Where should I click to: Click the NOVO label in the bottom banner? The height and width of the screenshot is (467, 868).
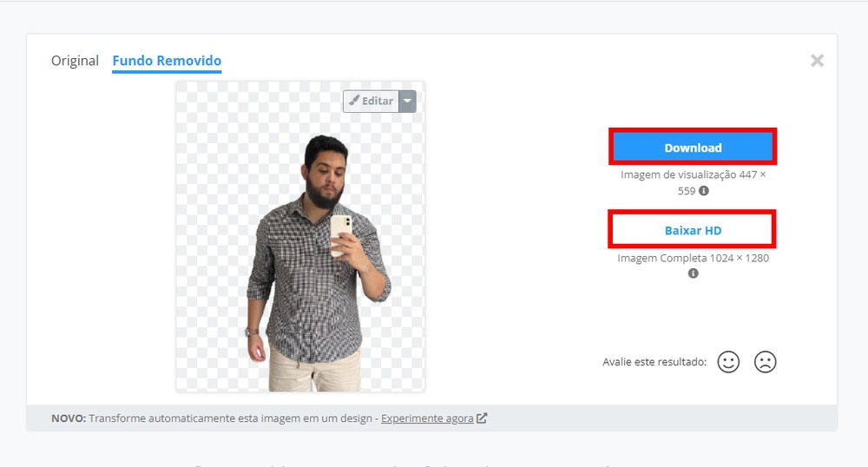[69, 418]
